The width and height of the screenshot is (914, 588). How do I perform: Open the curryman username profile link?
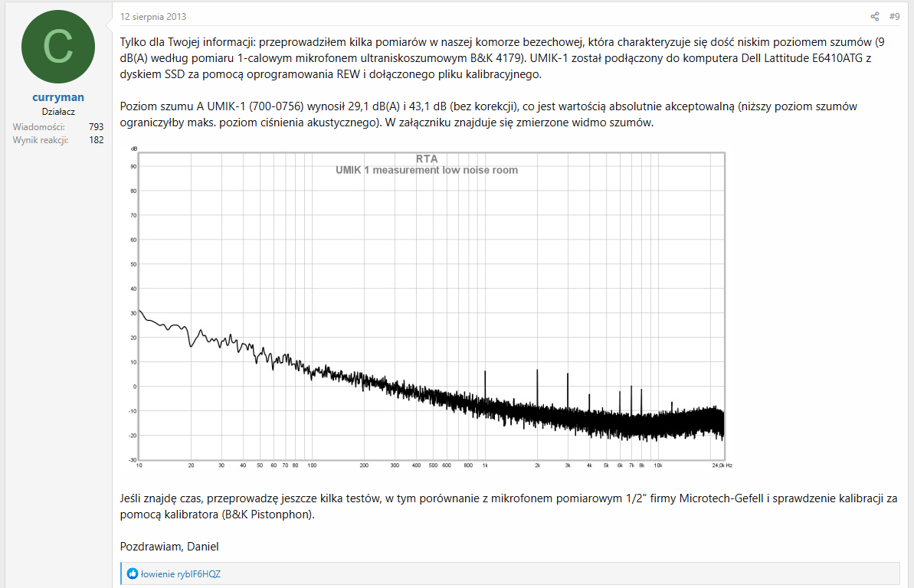point(59,97)
